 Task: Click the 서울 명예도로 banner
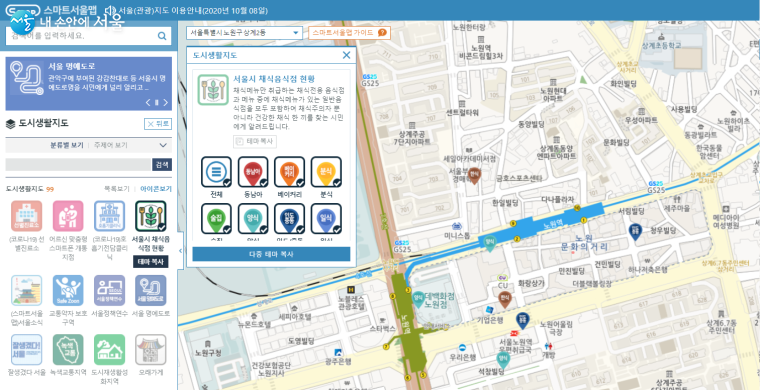point(89,84)
